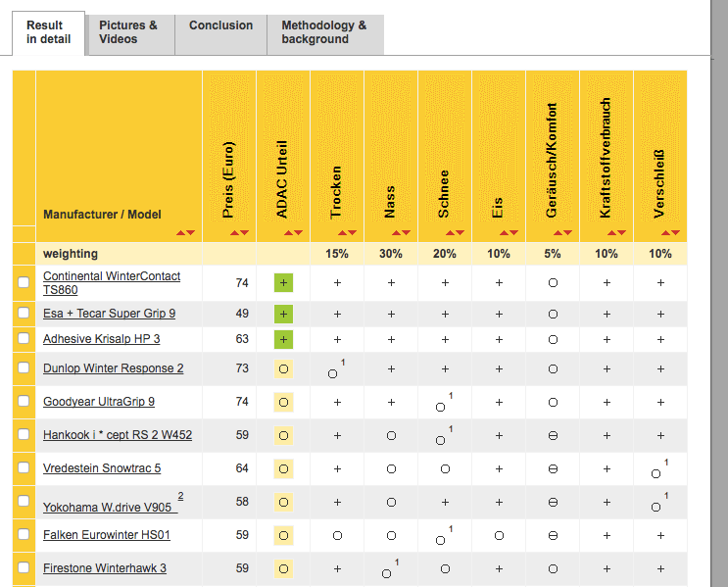Click price 49 for Esa + Tecar
Screen dimensions: 728x587
pyautogui.click(x=242, y=314)
